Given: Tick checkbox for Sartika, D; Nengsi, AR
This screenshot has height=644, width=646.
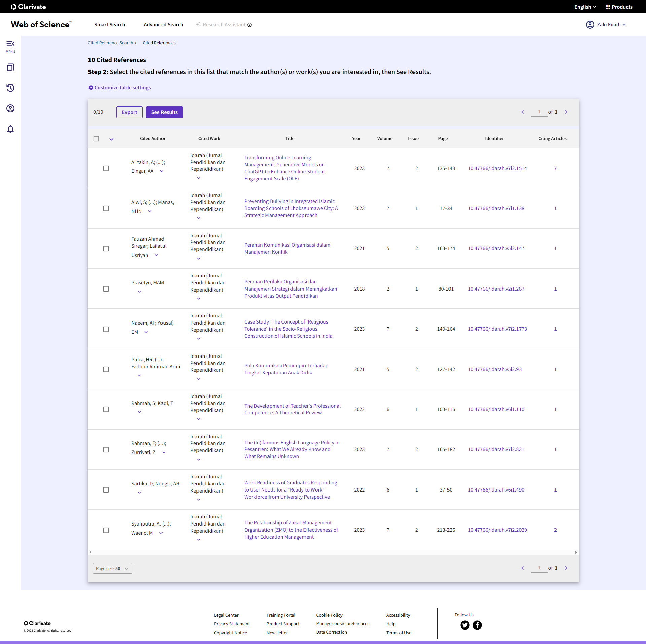Looking at the screenshot, I should point(106,490).
